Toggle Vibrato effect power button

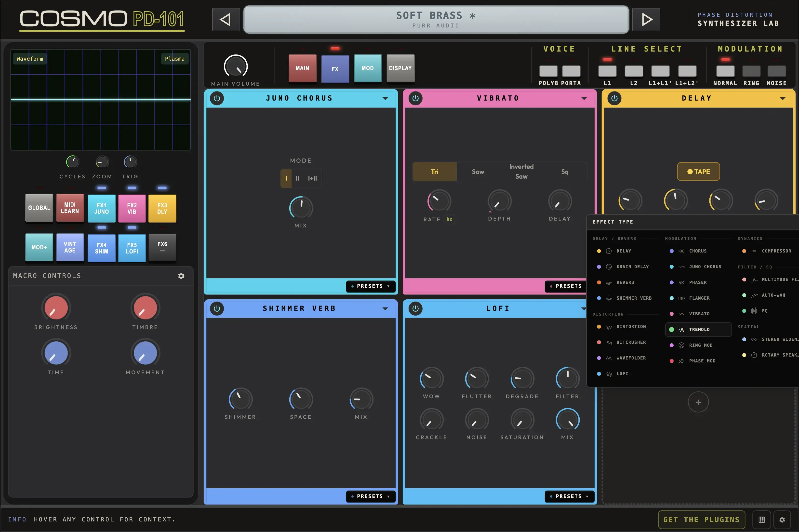coord(415,98)
